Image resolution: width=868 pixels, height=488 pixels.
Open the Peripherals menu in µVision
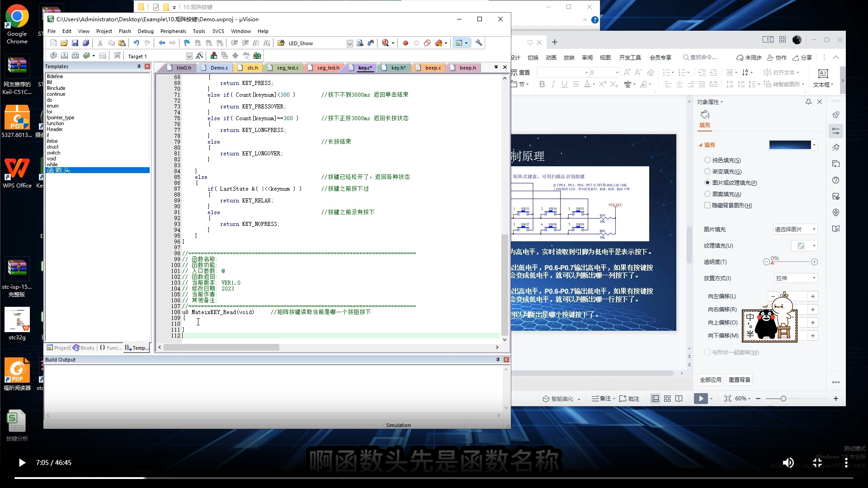pyautogui.click(x=173, y=31)
